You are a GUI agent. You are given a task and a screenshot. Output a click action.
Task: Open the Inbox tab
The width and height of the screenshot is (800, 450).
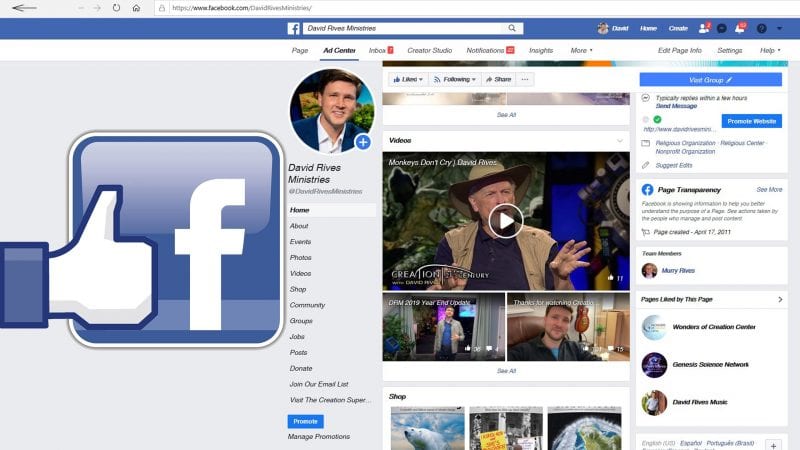tap(381, 51)
